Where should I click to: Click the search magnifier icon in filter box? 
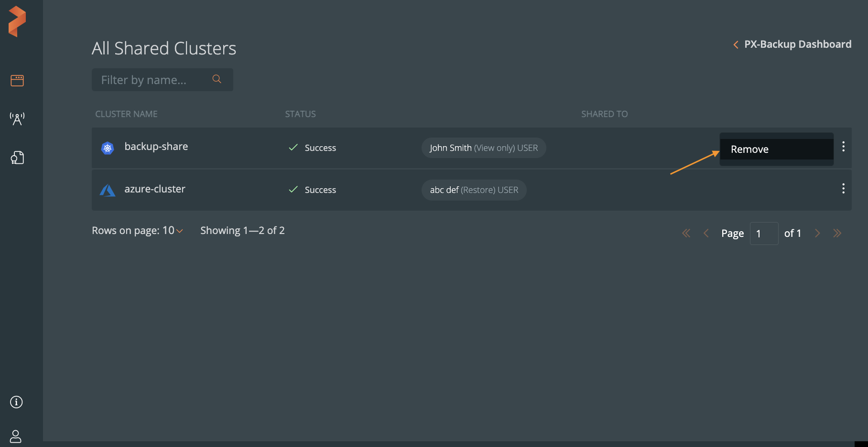click(217, 79)
